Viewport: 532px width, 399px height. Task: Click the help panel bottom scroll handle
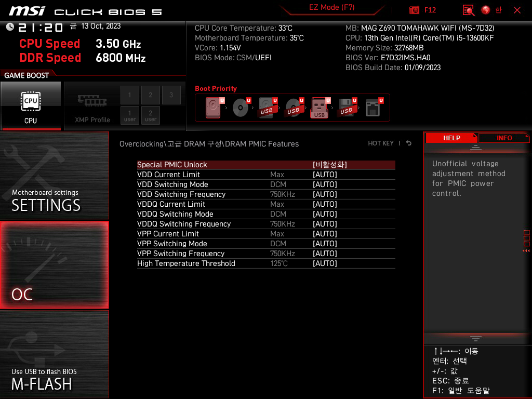476,338
